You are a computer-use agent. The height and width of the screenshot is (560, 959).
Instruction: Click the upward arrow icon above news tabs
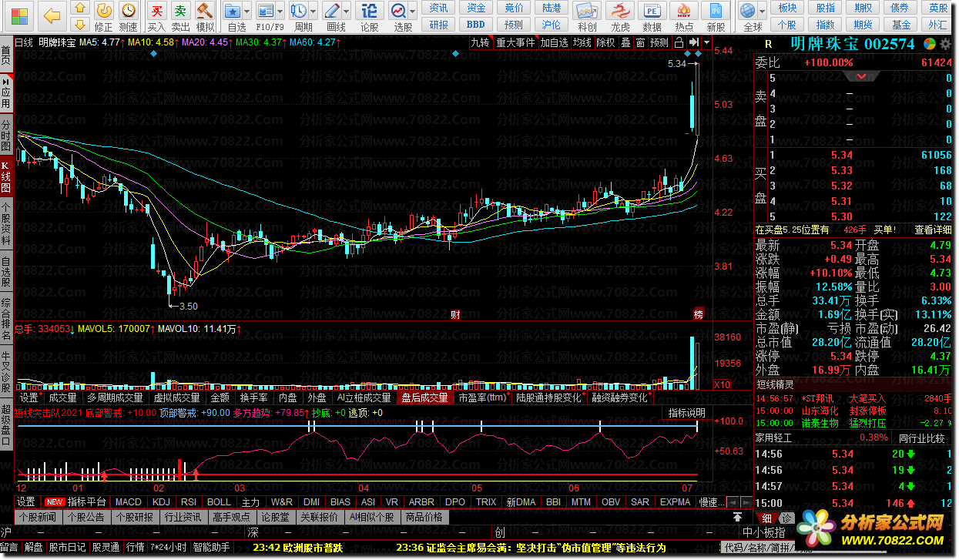pos(737,516)
